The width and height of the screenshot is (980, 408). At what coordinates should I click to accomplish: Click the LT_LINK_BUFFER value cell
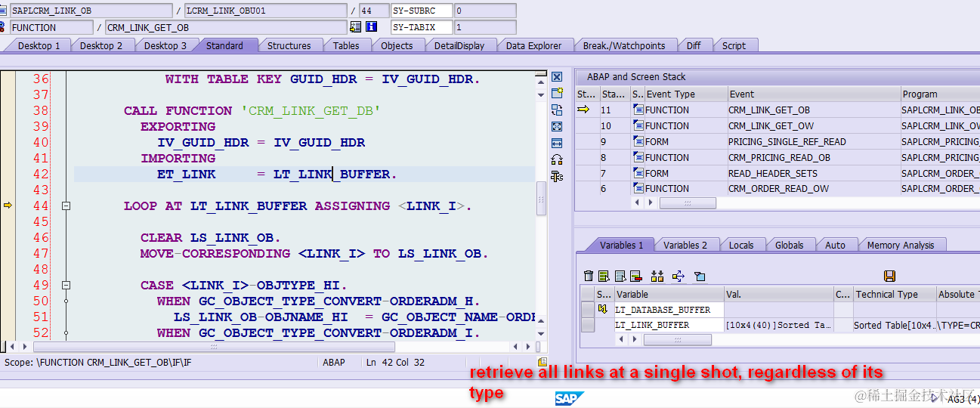click(x=778, y=325)
